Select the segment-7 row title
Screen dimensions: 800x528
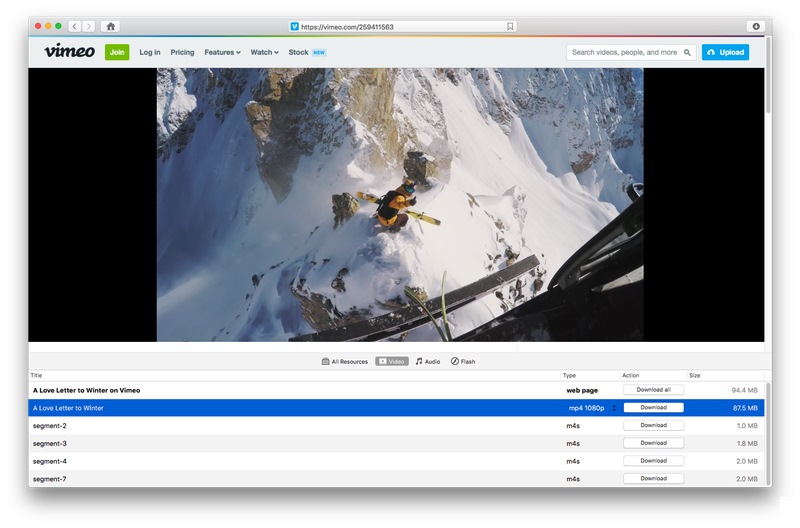pyautogui.click(x=49, y=479)
